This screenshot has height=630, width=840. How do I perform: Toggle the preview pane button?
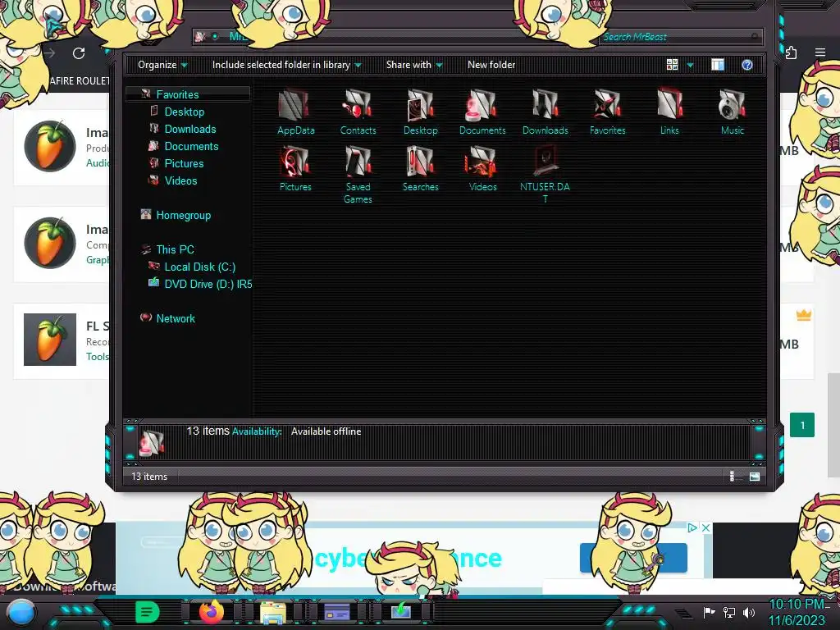point(718,65)
